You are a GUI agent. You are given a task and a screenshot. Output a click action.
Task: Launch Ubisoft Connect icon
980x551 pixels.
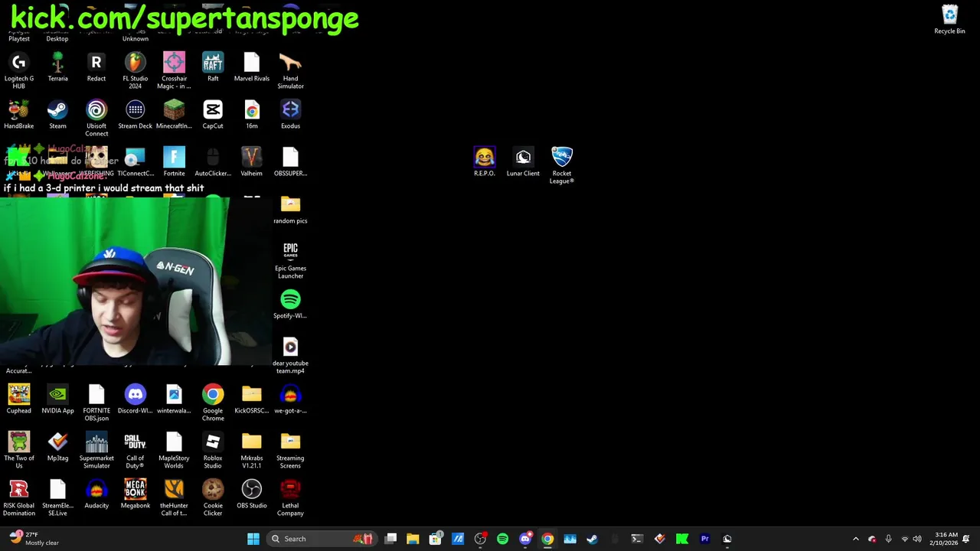96,119
